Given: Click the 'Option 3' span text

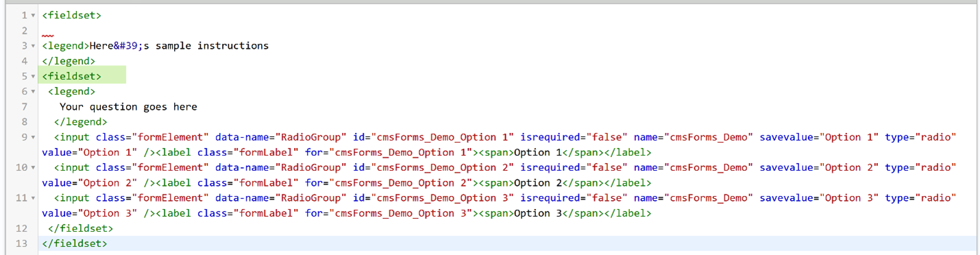Looking at the screenshot, I should click(538, 213).
